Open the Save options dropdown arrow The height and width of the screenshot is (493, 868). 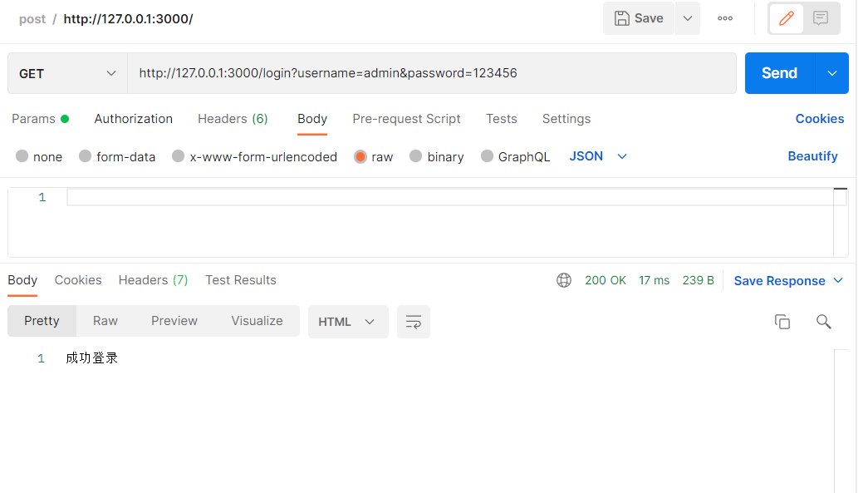pyautogui.click(x=688, y=18)
